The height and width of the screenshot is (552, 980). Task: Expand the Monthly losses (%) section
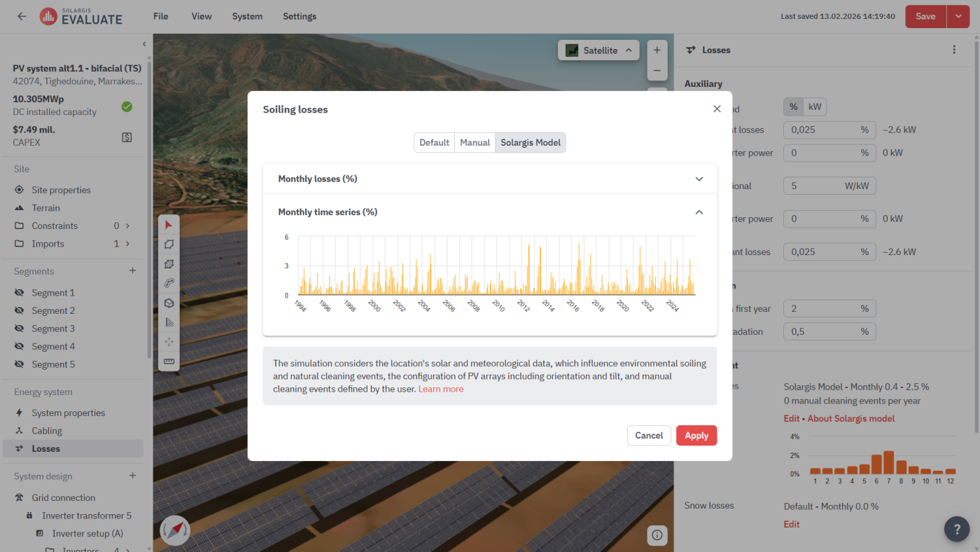pos(489,179)
